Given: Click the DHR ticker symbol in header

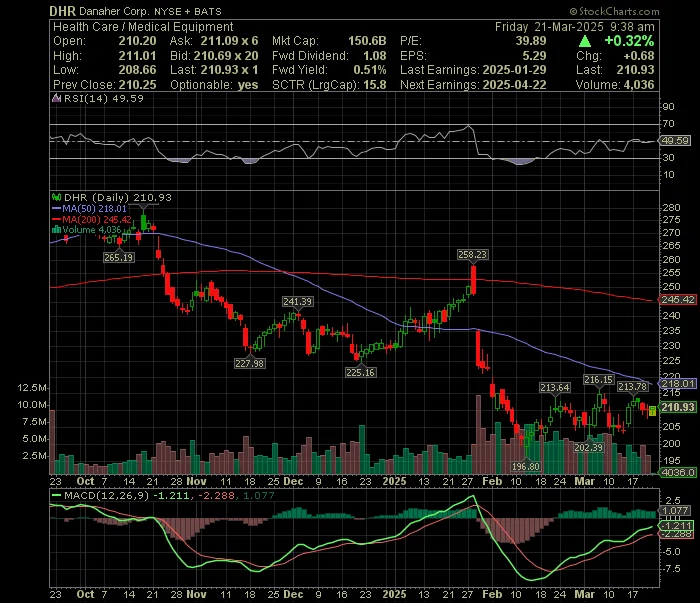Looking at the screenshot, I should (62, 11).
